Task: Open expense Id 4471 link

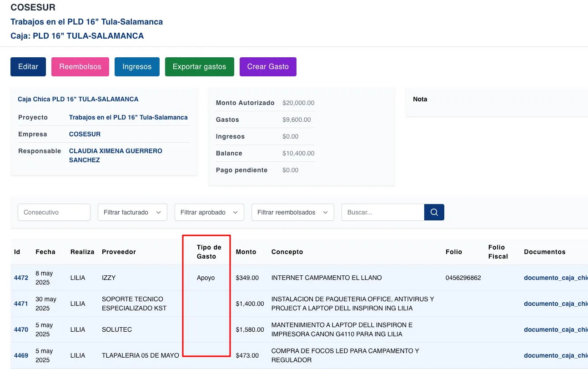Action: pyautogui.click(x=21, y=304)
